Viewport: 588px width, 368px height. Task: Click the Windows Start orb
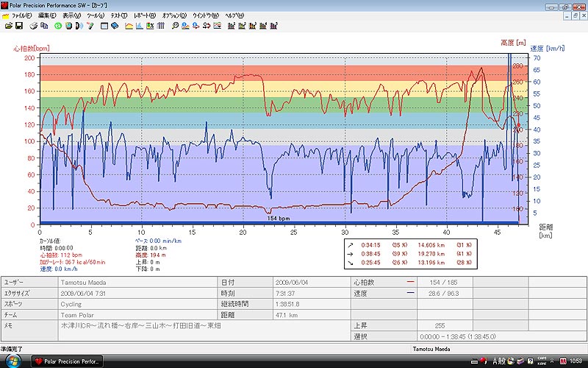coord(12,361)
